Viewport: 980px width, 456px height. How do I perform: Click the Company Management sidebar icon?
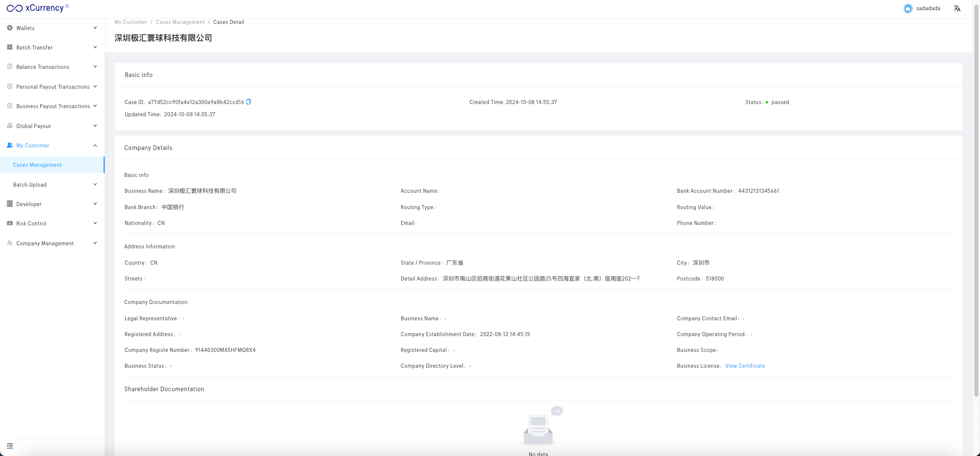click(10, 243)
